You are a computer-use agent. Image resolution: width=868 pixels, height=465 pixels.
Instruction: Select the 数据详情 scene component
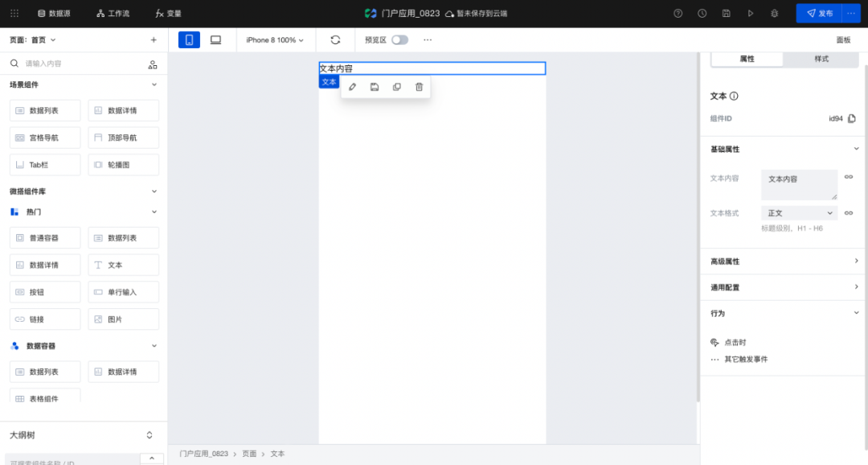(124, 110)
